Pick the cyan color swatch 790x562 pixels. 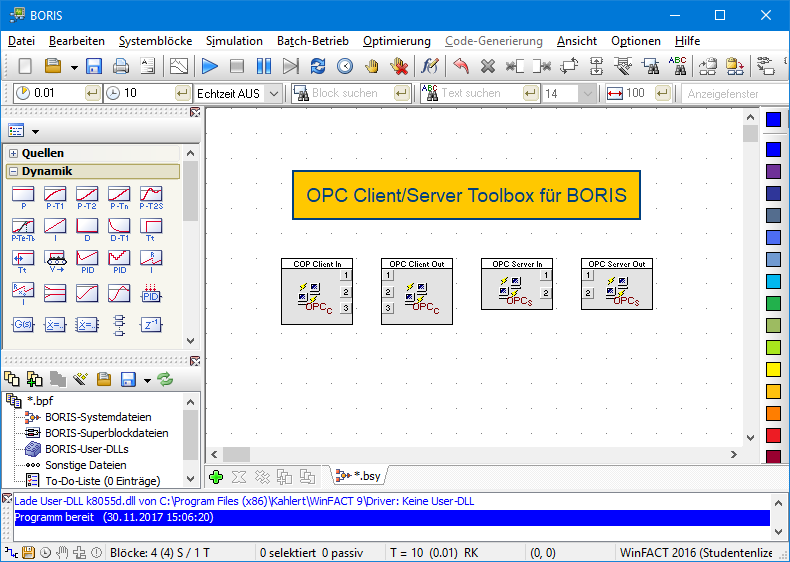[773, 281]
